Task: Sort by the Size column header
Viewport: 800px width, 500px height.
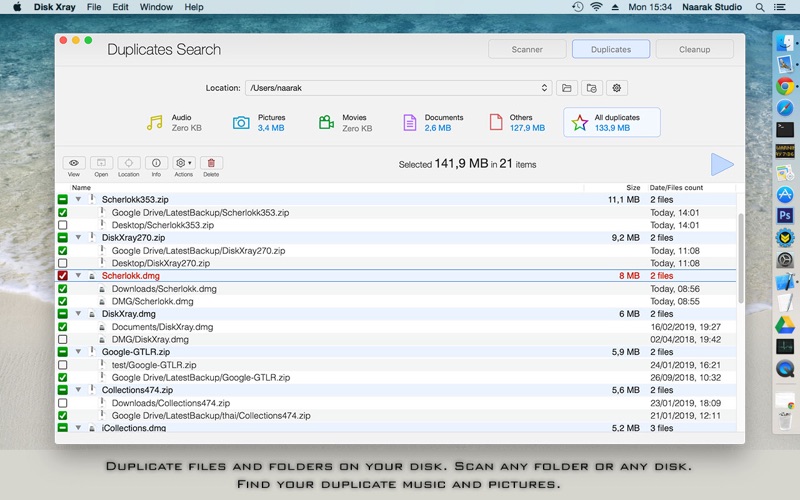Action: click(633, 188)
